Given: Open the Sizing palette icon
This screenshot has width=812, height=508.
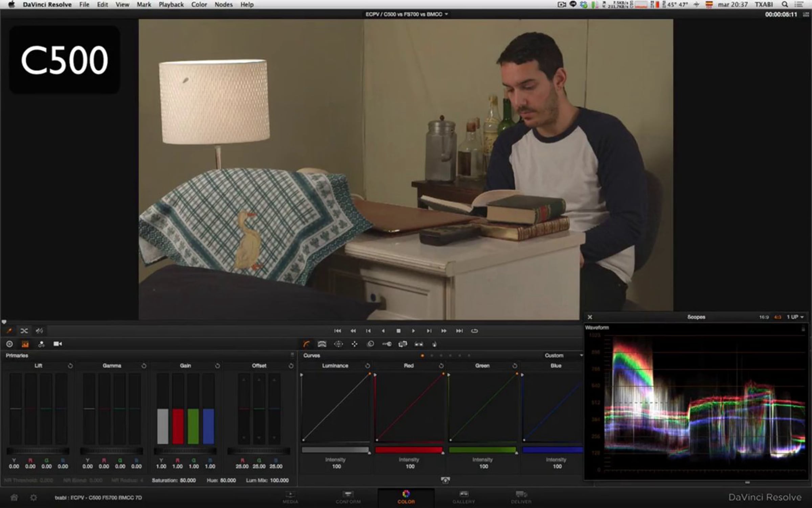Looking at the screenshot, I should [x=403, y=344].
